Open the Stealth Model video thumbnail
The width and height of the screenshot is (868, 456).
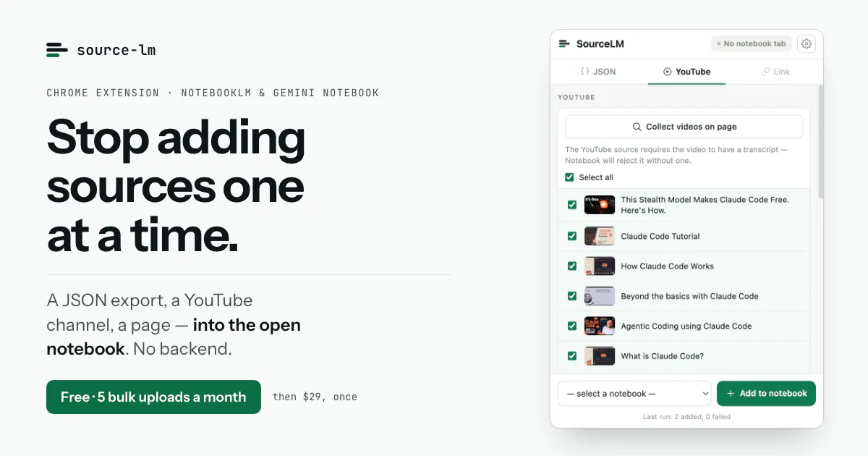pyautogui.click(x=600, y=205)
